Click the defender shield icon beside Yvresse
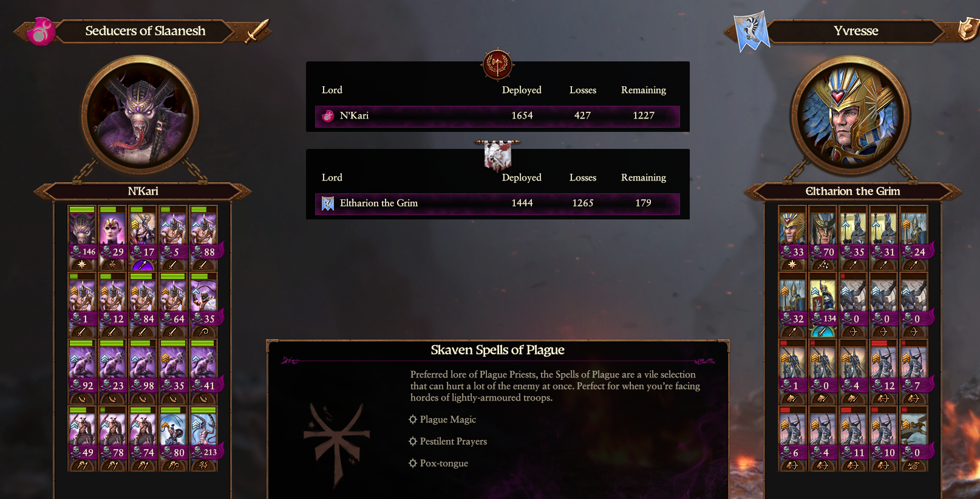Viewport: 980px width, 499px height. [967, 29]
